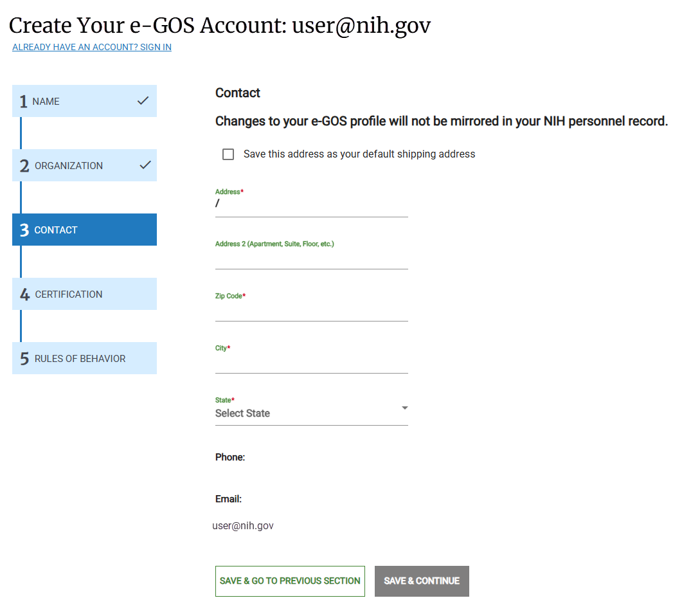
Task: Click the step number 4 beside CERTIFICATION
Action: [23, 294]
